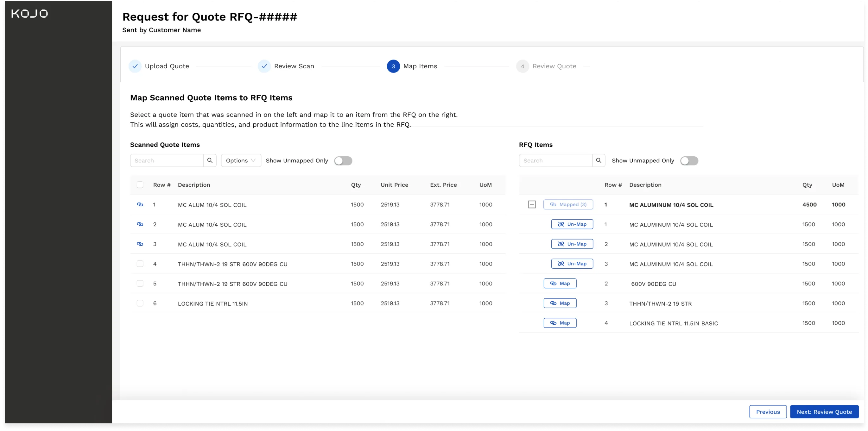The width and height of the screenshot is (868, 431).
Task: Click Row # header in RFQ Items table
Action: [613, 185]
